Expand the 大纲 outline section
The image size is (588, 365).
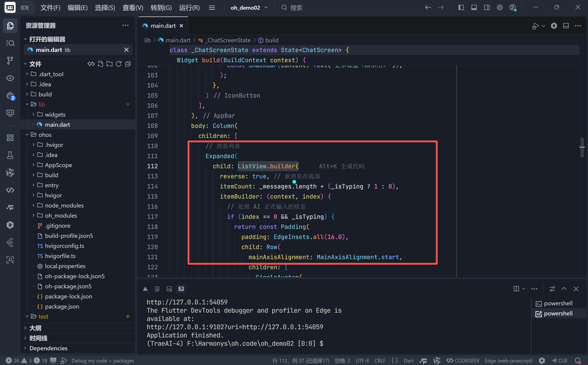point(35,328)
